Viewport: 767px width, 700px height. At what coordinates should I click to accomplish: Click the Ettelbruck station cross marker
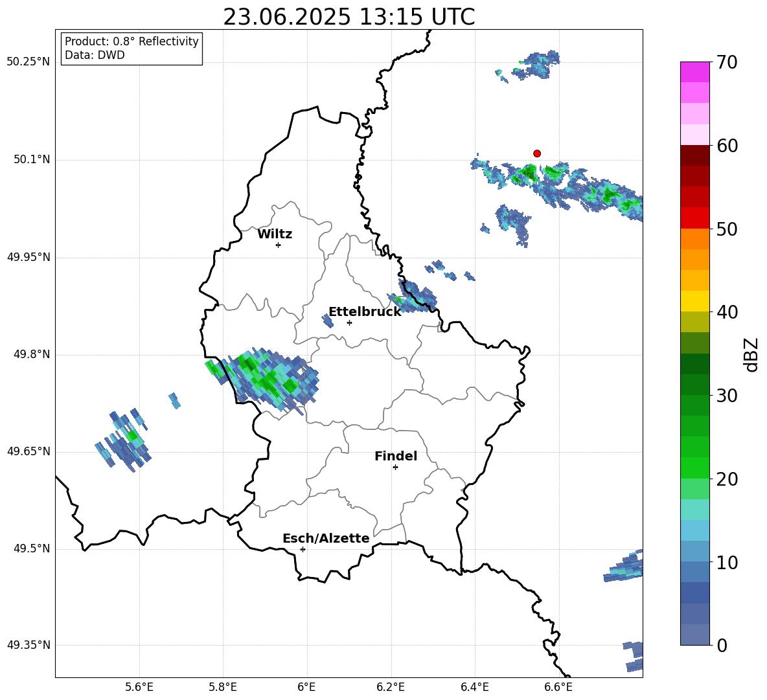(349, 322)
